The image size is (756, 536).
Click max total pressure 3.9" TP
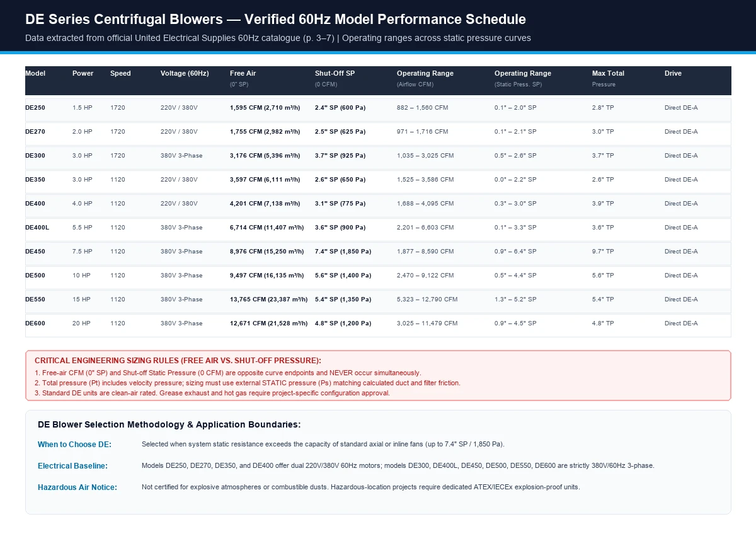tap(603, 204)
